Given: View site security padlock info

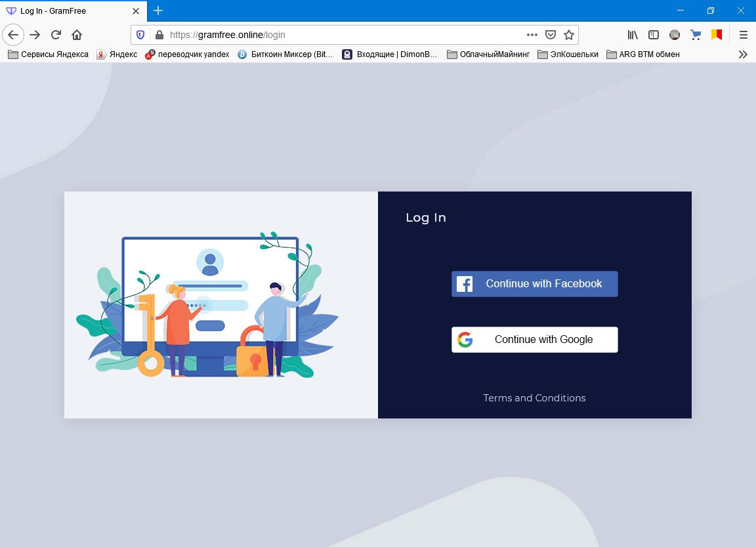Looking at the screenshot, I should (x=159, y=35).
